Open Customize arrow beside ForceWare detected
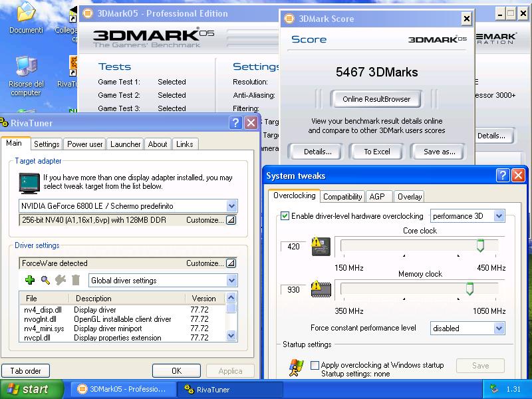532x399 pixels. (x=231, y=263)
